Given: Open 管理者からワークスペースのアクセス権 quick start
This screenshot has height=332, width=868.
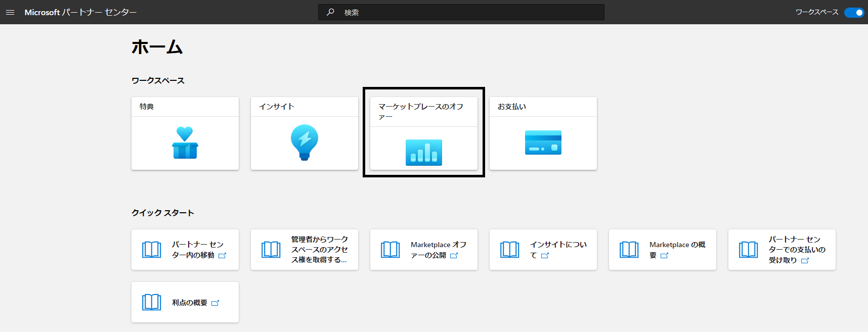Looking at the screenshot, I should (x=305, y=250).
